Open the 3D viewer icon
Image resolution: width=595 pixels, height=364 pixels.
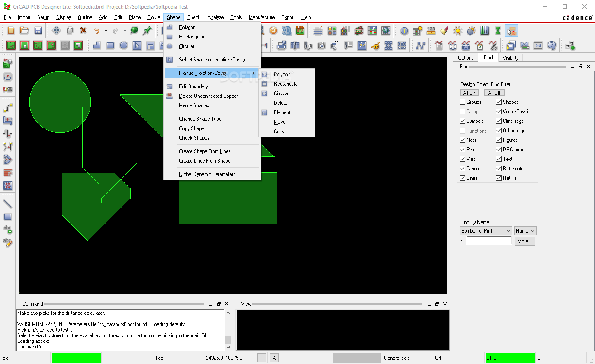point(286,30)
